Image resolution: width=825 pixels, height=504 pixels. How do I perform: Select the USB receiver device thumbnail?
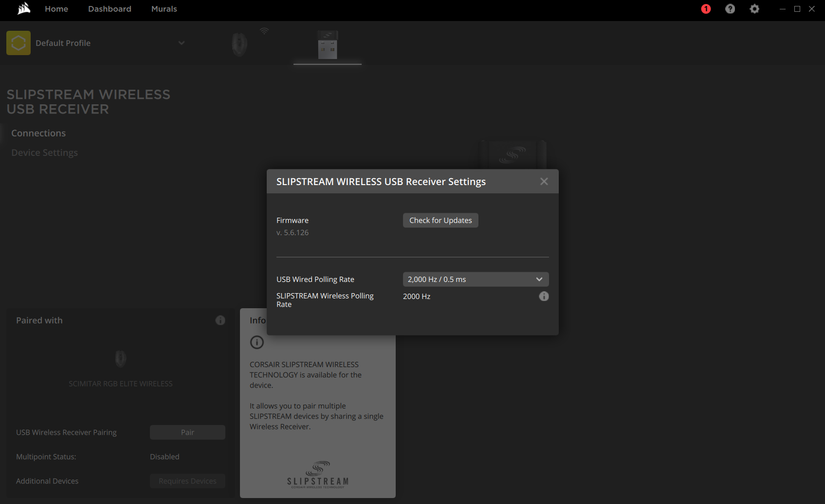pyautogui.click(x=327, y=45)
